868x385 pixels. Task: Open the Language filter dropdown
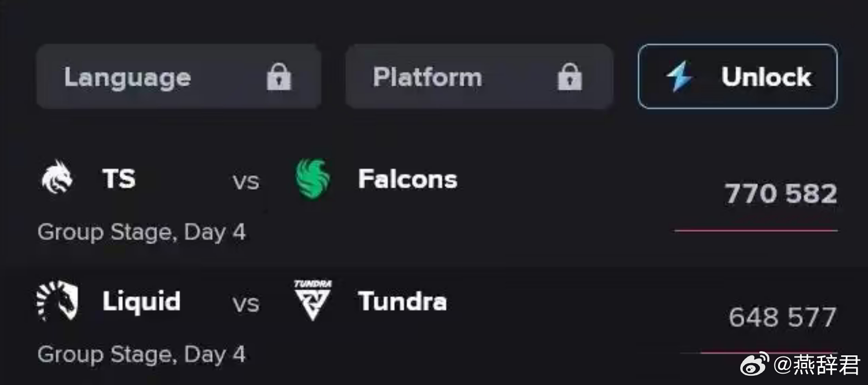(179, 76)
